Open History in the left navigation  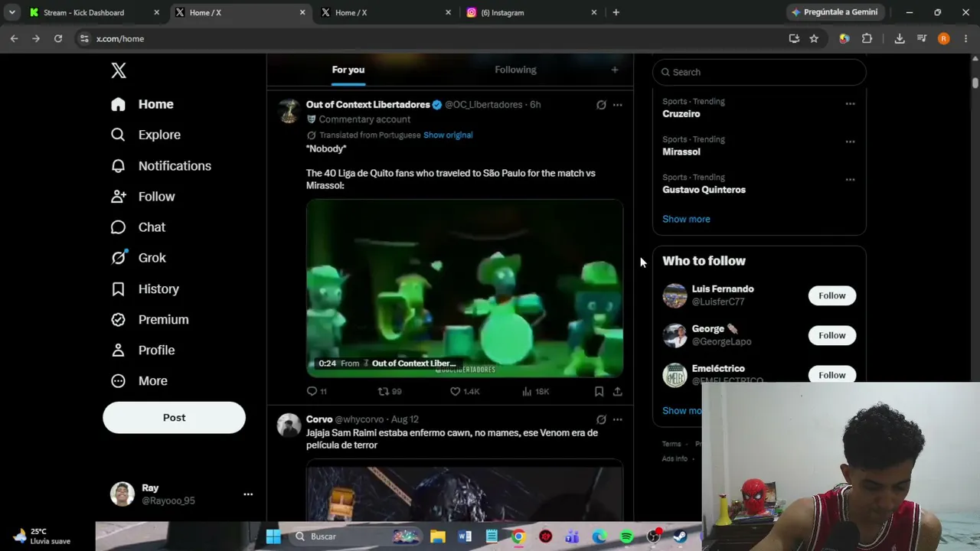[145, 289]
